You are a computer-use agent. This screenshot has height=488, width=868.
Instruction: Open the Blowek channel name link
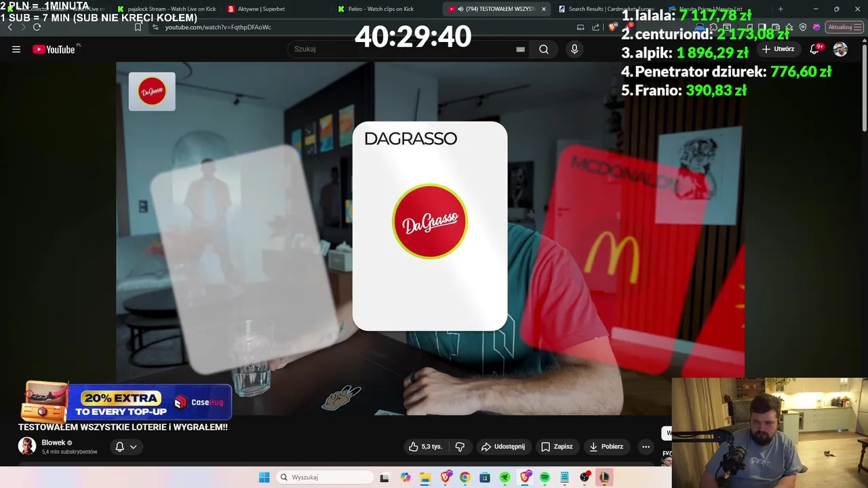54,443
